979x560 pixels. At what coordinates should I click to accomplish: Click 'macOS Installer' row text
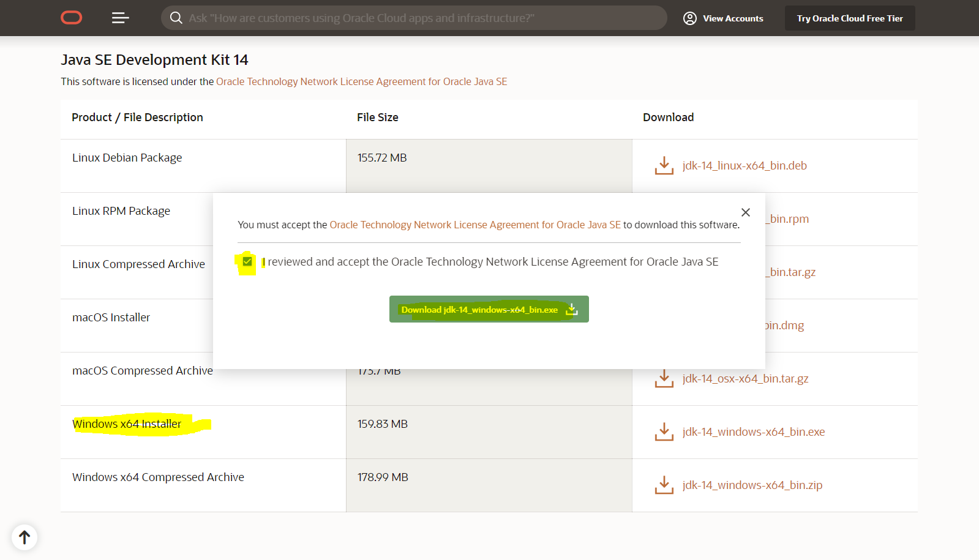click(111, 317)
